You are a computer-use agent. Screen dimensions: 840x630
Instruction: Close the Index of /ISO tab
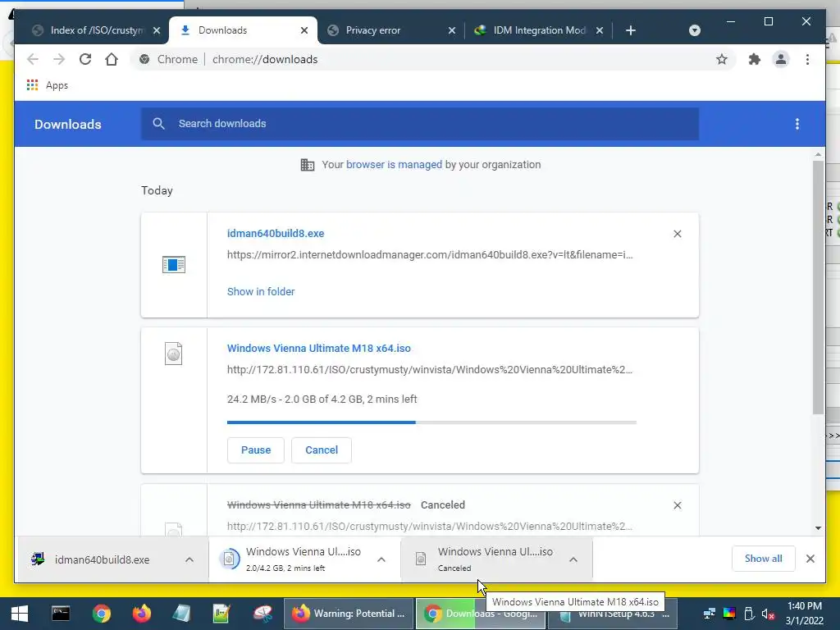[157, 30]
